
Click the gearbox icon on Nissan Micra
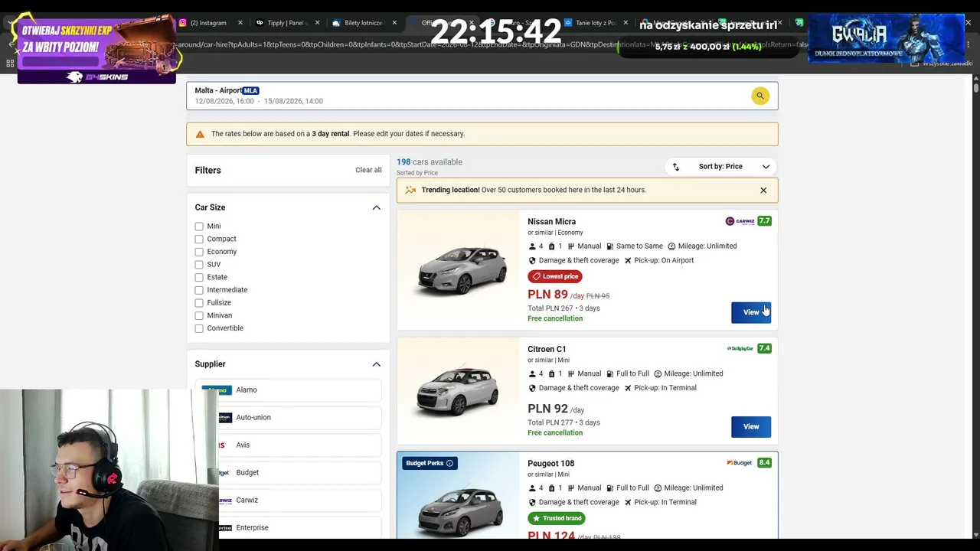[x=570, y=246]
